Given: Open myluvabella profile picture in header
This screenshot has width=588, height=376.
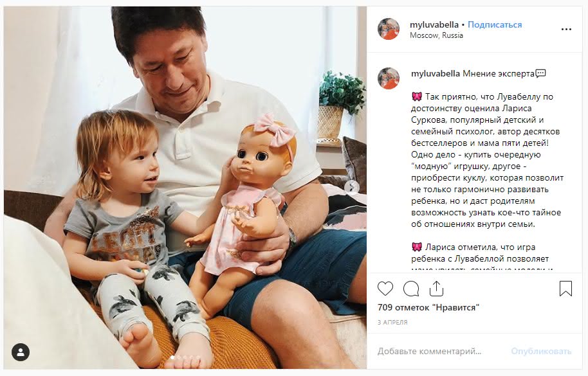Looking at the screenshot, I should 389,29.
